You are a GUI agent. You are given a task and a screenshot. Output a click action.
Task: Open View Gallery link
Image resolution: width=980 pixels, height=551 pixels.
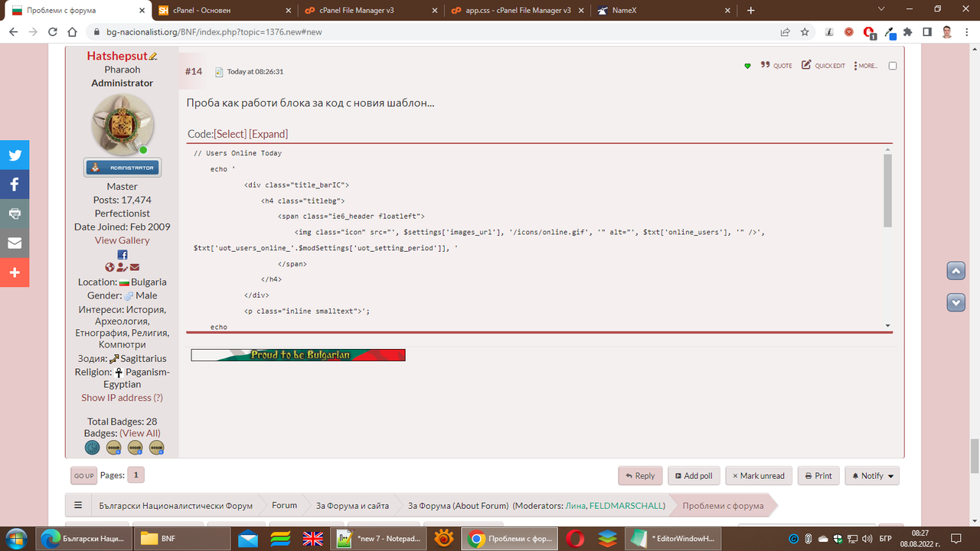122,240
